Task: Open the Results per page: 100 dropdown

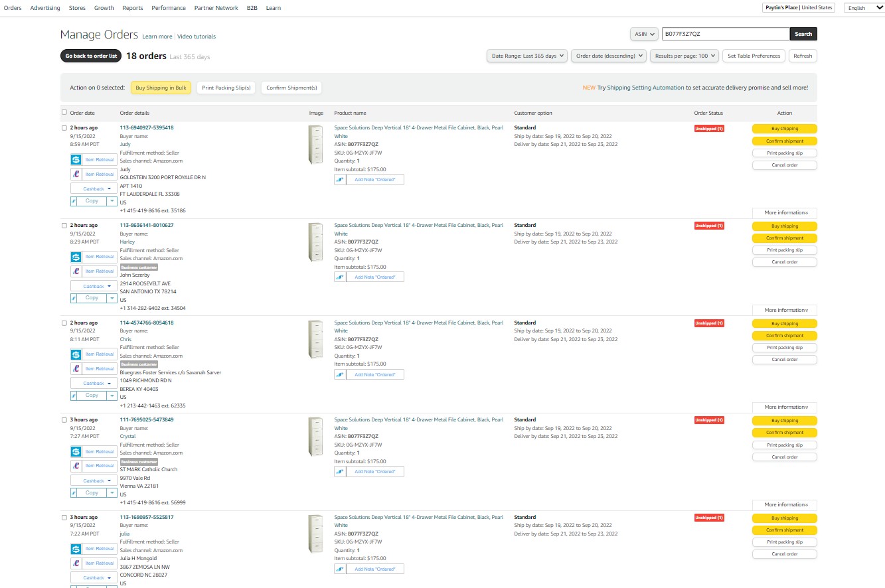Action: click(684, 56)
